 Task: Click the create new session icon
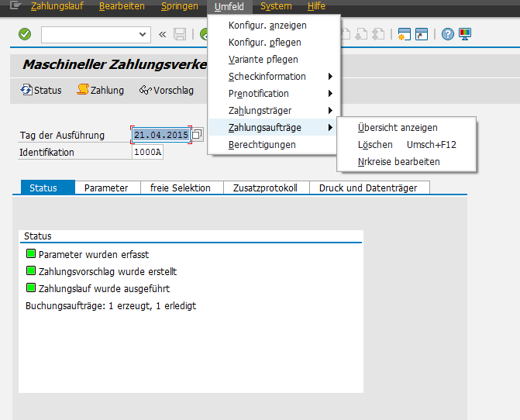click(403, 34)
